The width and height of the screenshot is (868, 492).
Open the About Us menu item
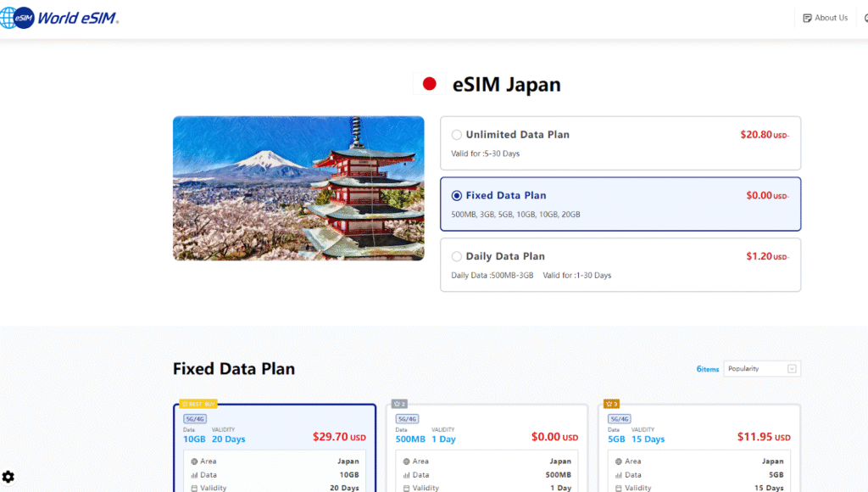pyautogui.click(x=826, y=18)
